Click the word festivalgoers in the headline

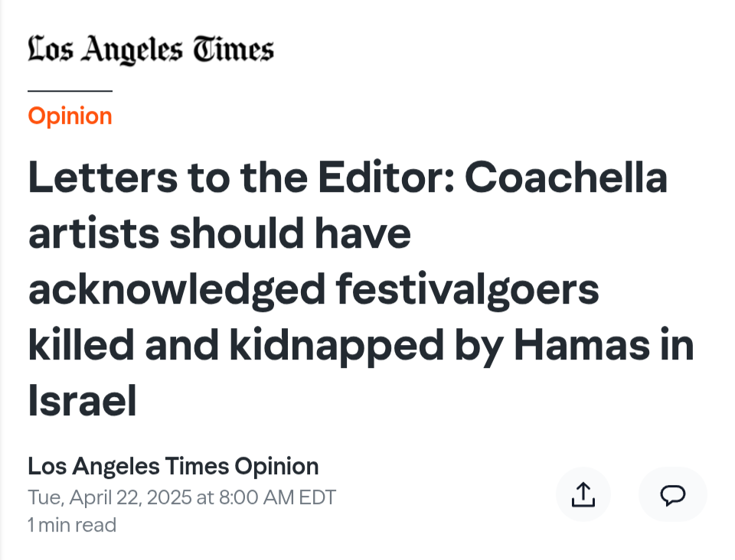point(467,290)
